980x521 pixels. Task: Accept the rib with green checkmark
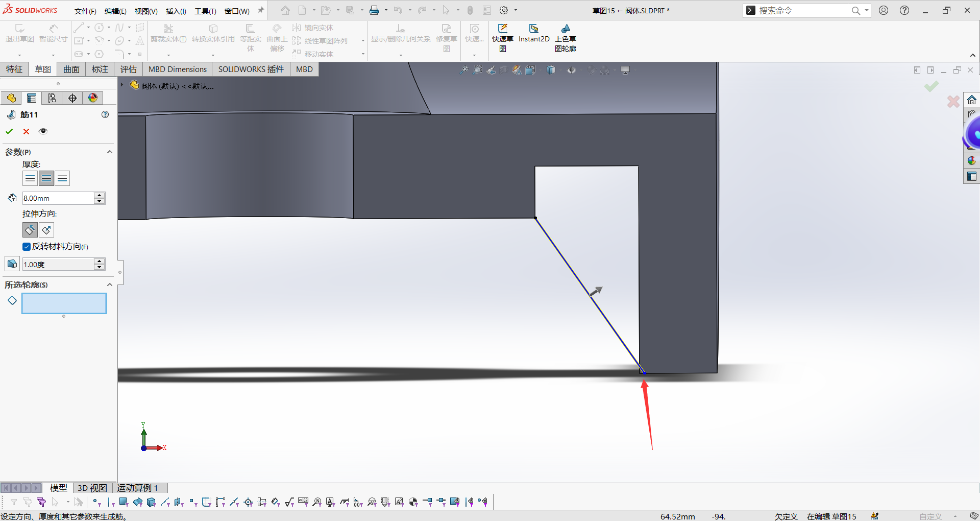point(9,131)
